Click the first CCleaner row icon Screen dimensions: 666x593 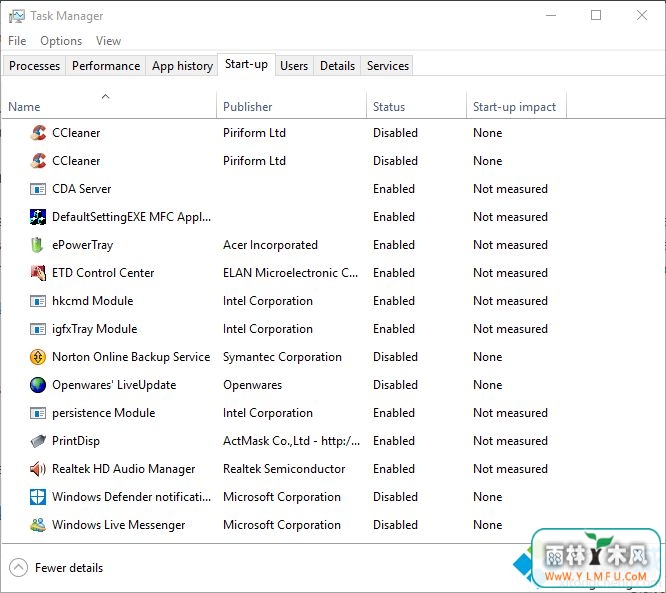(38, 133)
